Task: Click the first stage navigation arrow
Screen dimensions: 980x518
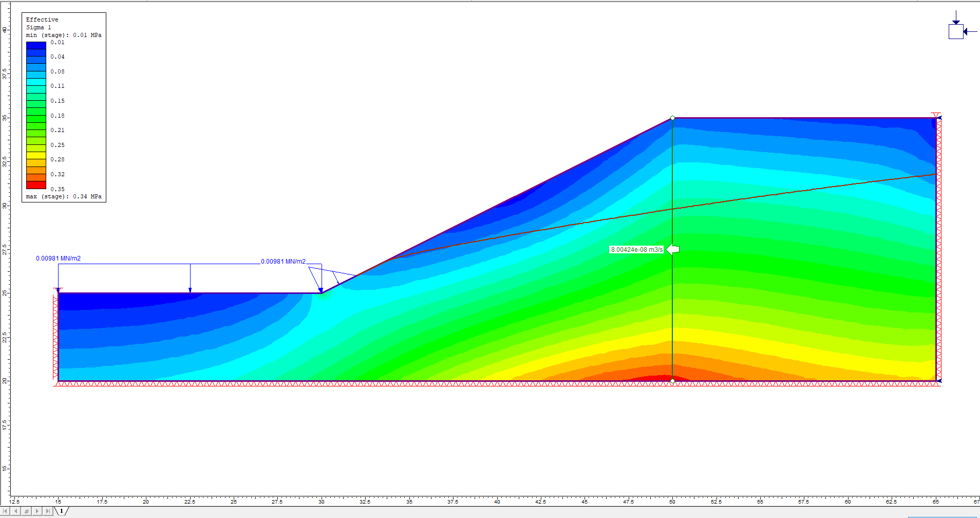Action: click(5, 511)
